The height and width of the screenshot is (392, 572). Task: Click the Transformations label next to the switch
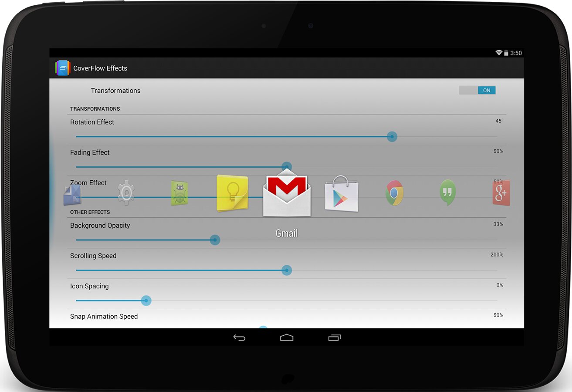pyautogui.click(x=115, y=91)
